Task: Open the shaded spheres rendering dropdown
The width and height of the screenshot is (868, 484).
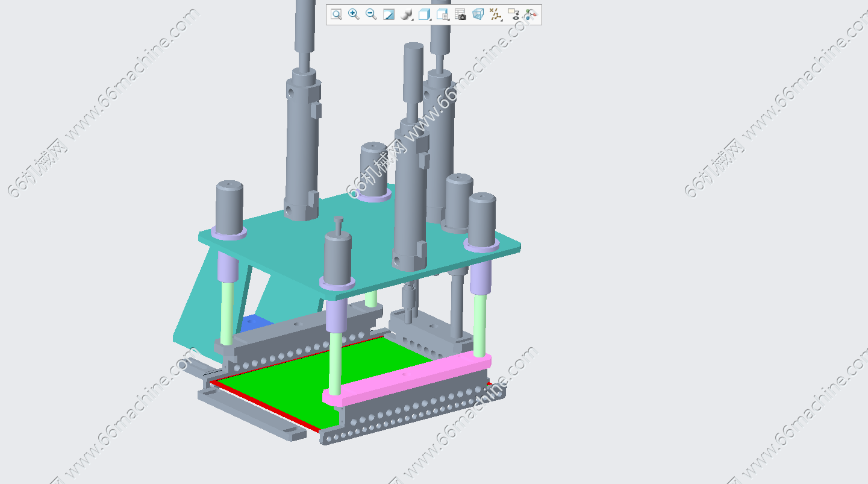Action: (x=407, y=14)
